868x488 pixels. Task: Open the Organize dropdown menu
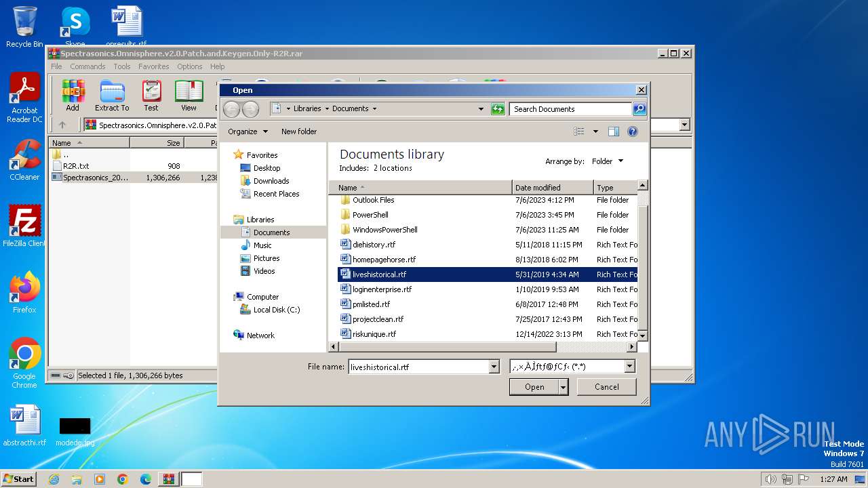pyautogui.click(x=248, y=131)
